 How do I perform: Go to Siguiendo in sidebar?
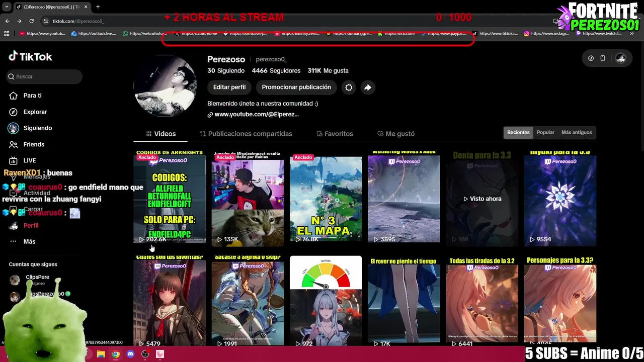[37, 128]
